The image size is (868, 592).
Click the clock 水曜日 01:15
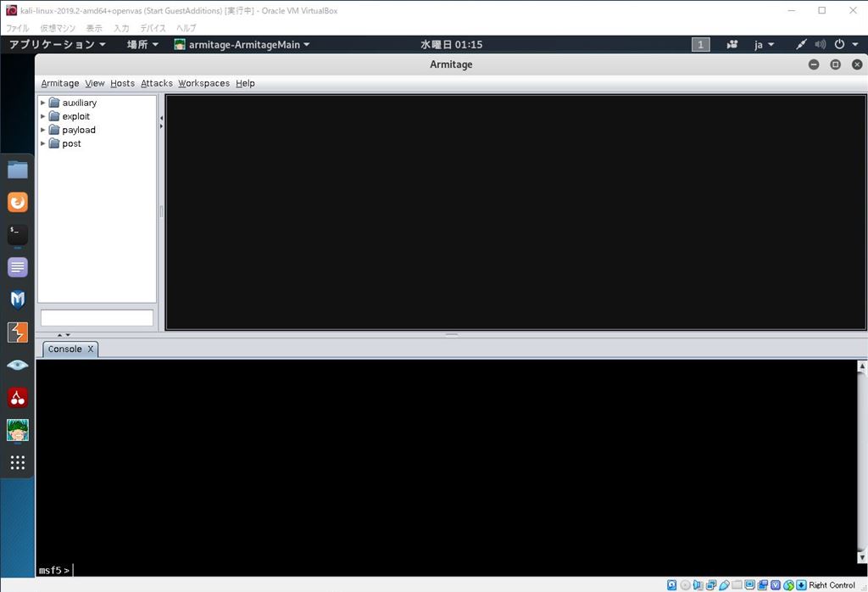tap(451, 44)
